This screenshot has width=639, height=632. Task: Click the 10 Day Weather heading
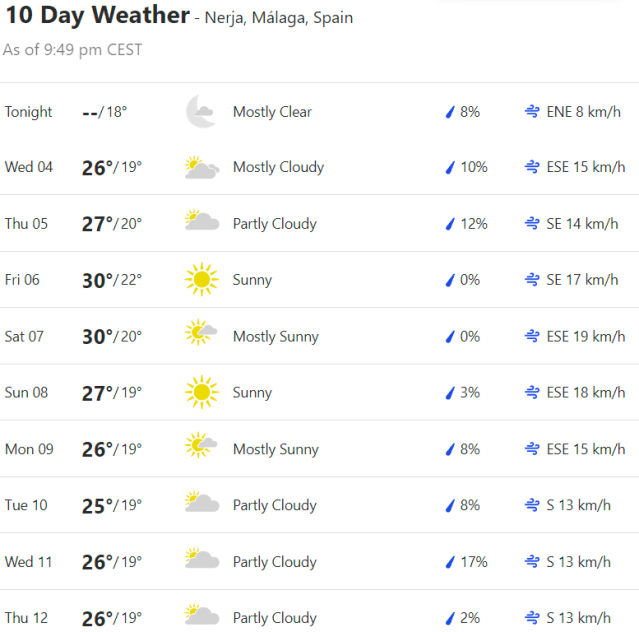coord(97,16)
